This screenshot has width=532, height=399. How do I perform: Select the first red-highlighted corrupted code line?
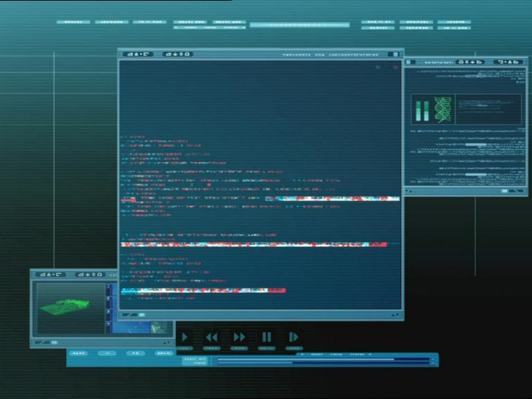(332, 199)
